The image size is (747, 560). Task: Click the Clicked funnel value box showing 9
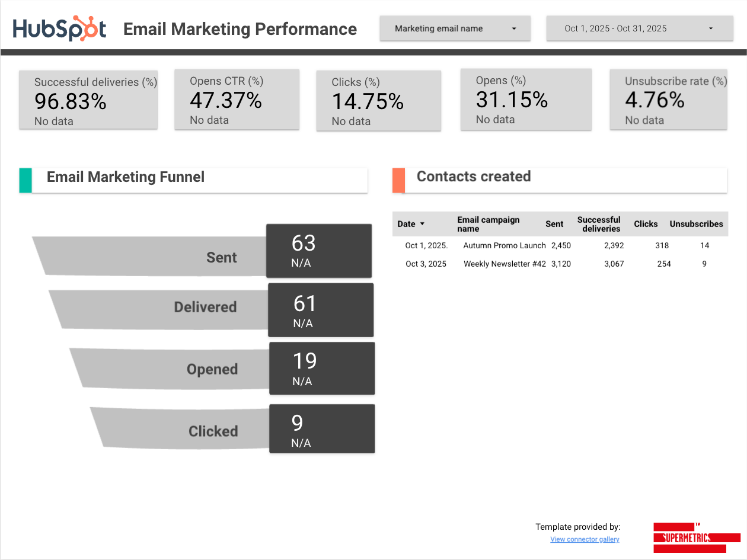322,429
